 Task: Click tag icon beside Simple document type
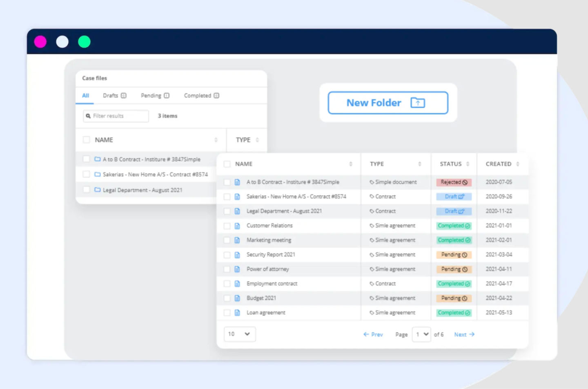point(372,182)
